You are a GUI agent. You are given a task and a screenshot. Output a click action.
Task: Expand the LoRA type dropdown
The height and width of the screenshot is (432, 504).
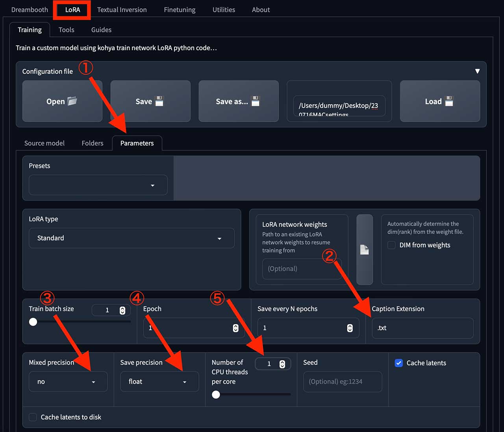(132, 238)
